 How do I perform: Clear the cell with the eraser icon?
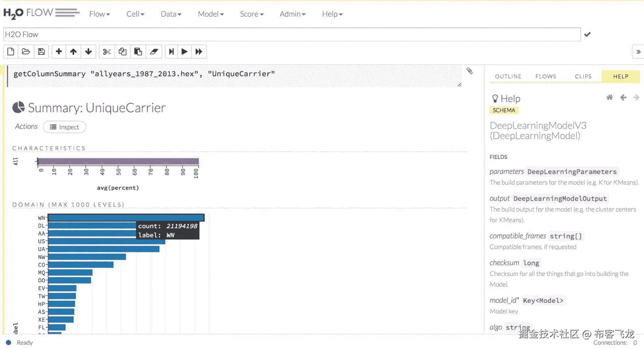(x=154, y=52)
